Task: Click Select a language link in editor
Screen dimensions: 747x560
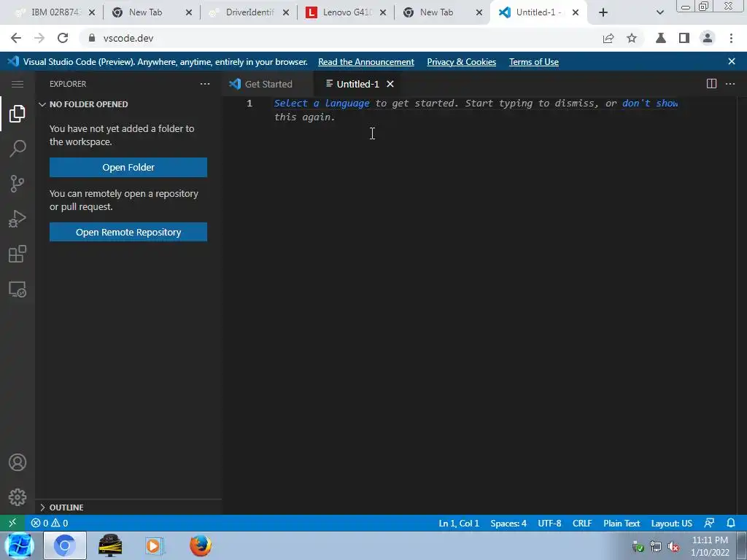Action: tap(322, 104)
